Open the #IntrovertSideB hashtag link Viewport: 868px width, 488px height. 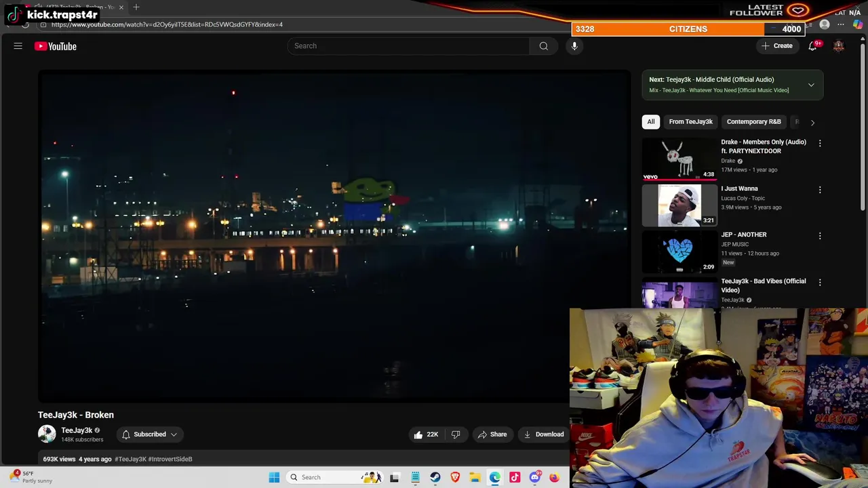pos(170,459)
